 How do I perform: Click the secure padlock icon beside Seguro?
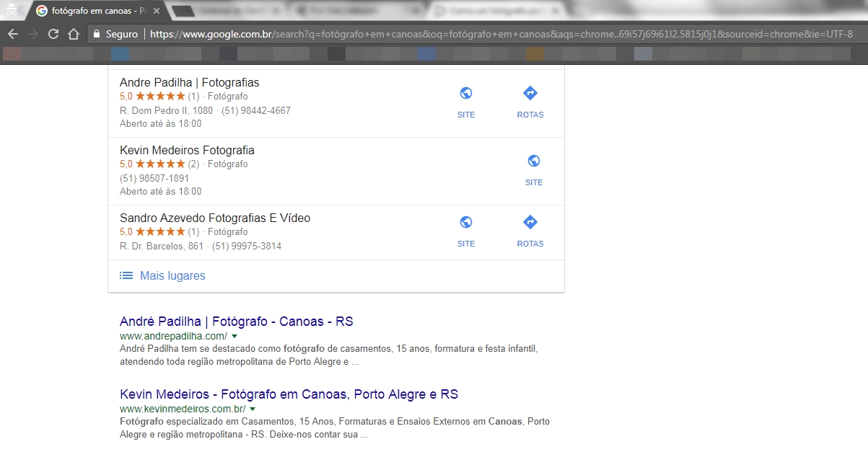(x=96, y=35)
